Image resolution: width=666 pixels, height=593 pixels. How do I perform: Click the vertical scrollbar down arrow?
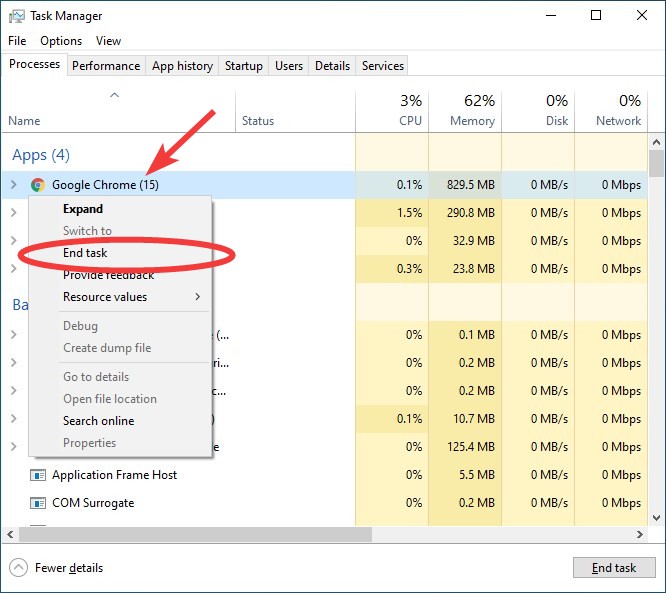coord(657,518)
